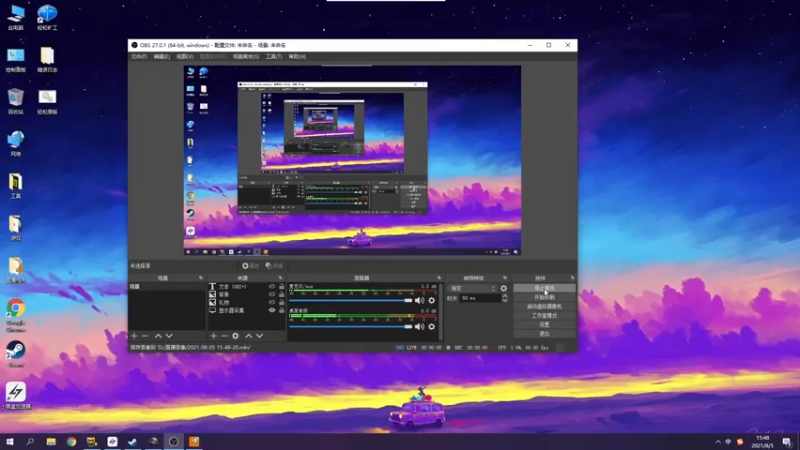This screenshot has height=450, width=800.
Task: Hide the 显示器采集 source
Action: (x=272, y=310)
